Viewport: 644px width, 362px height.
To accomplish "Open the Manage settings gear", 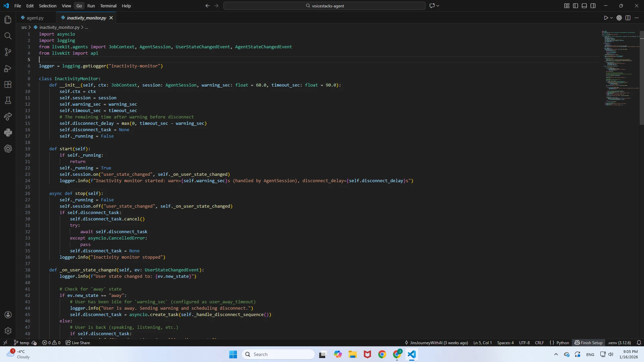I will [8, 331].
